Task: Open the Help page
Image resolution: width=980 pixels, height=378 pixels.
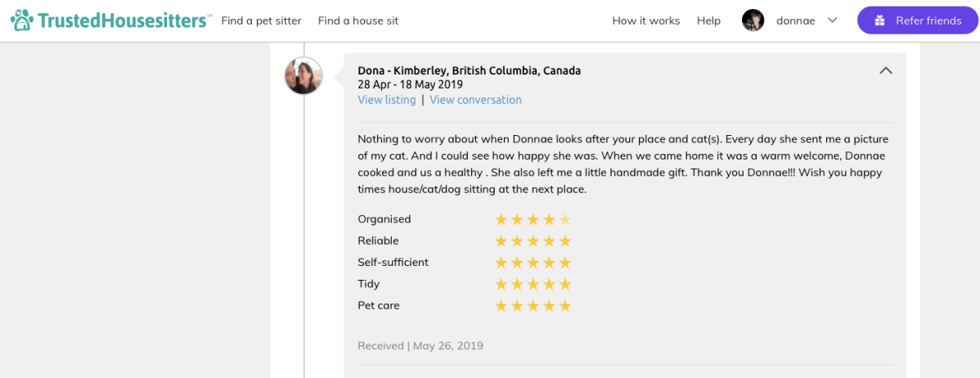Action: pyautogui.click(x=708, y=20)
